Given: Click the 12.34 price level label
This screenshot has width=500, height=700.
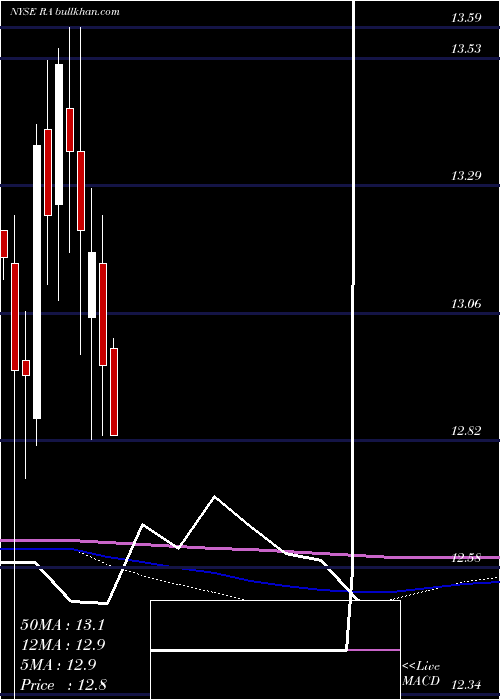Looking at the screenshot, I should tap(466, 684).
